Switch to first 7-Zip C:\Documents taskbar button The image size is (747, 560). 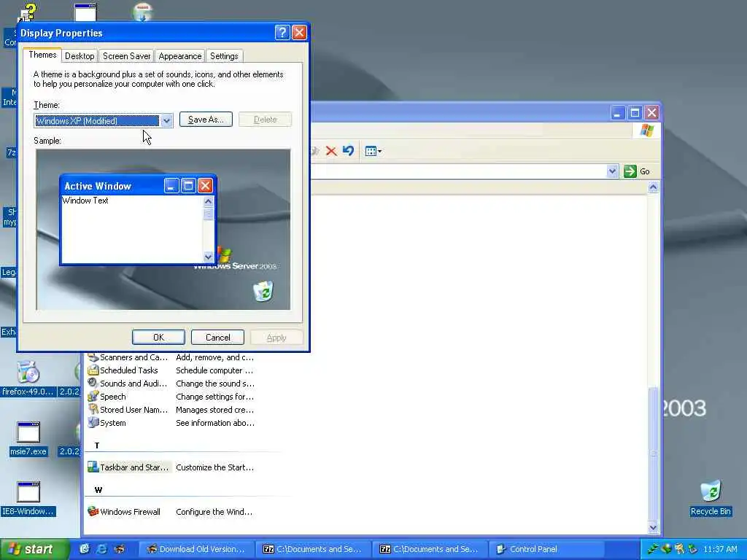(312, 549)
